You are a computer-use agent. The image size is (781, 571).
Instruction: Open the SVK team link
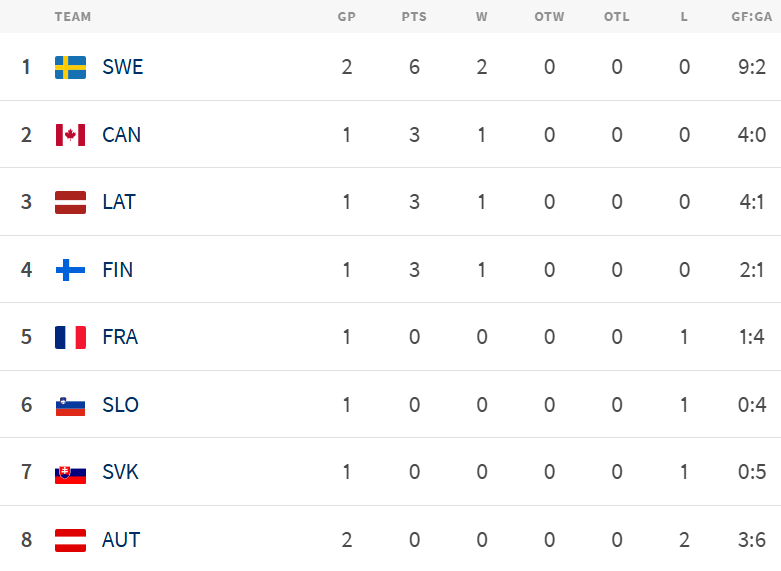tap(120, 472)
